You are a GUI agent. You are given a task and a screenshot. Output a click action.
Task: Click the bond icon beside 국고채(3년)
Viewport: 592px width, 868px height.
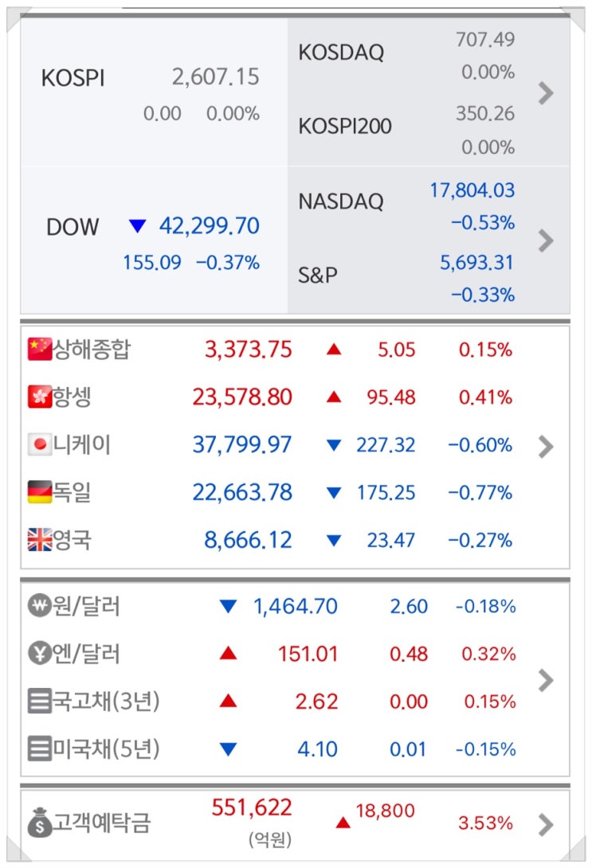tap(39, 702)
